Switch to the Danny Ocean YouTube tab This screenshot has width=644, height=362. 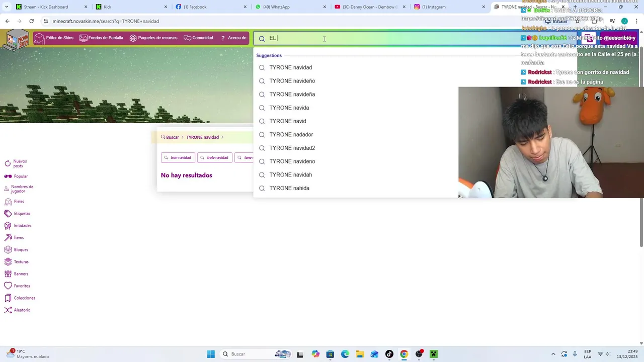pos(370,7)
